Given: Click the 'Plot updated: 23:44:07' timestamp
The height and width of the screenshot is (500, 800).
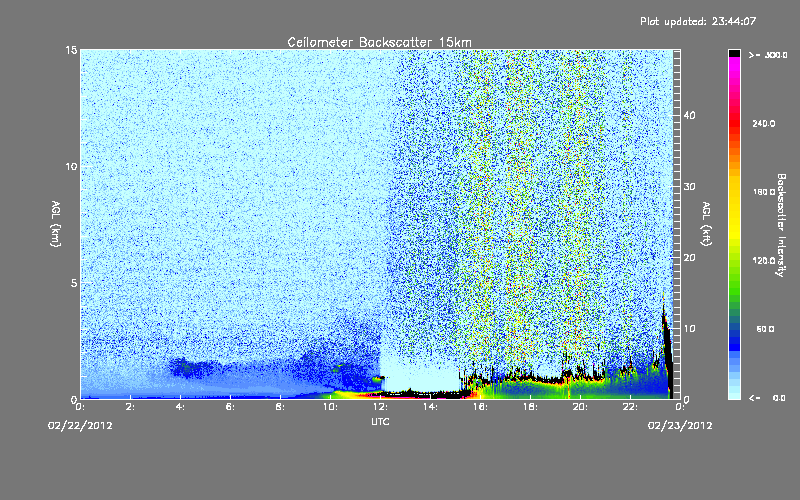Looking at the screenshot, I should (x=698, y=21).
